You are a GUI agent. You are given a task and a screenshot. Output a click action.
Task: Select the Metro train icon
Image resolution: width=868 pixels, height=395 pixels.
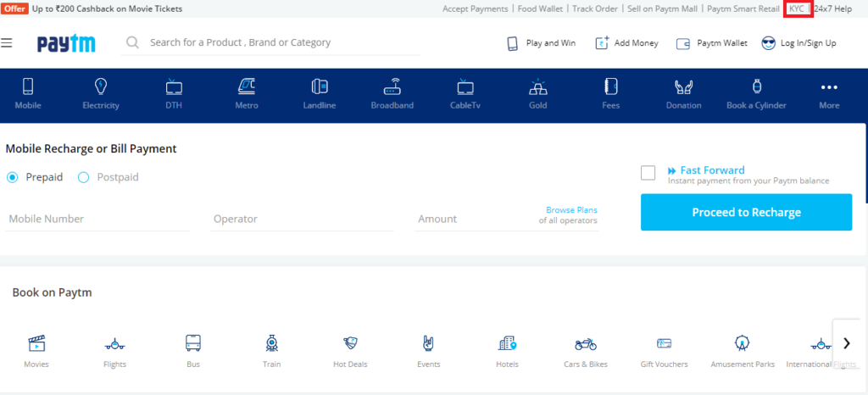pyautogui.click(x=247, y=86)
